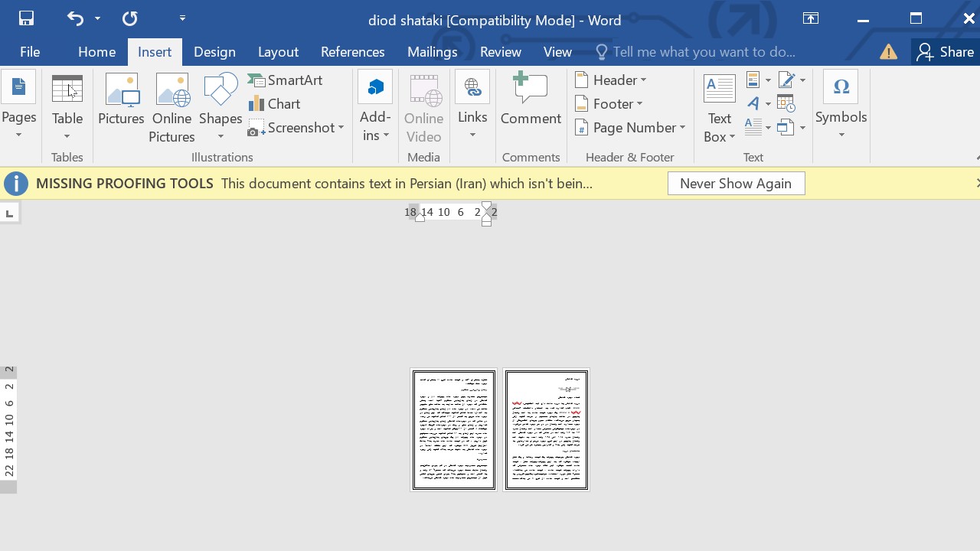Click the first page thumbnail on the left

click(x=454, y=429)
